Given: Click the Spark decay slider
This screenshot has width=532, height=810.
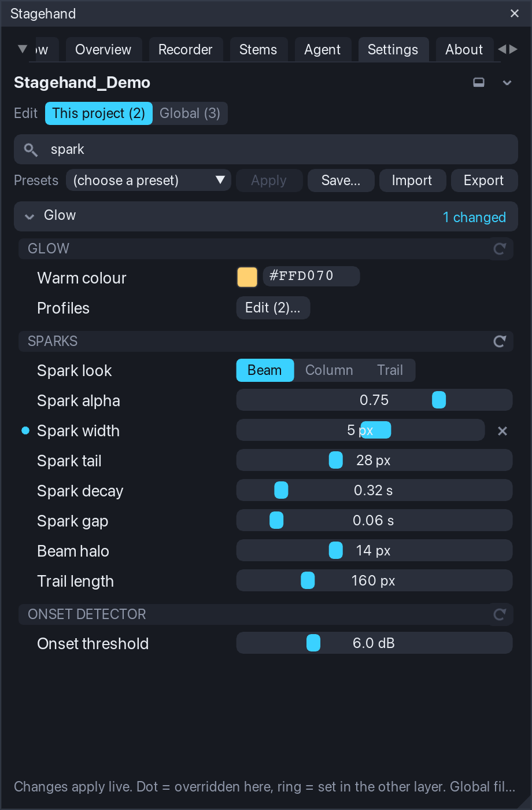Looking at the screenshot, I should pyautogui.click(x=374, y=491).
